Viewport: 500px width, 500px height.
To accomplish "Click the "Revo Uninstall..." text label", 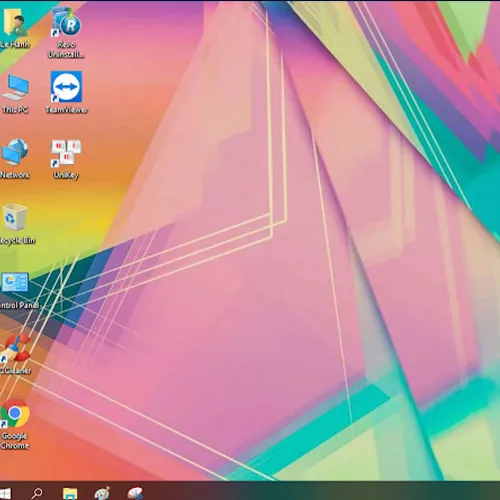I will [66, 49].
